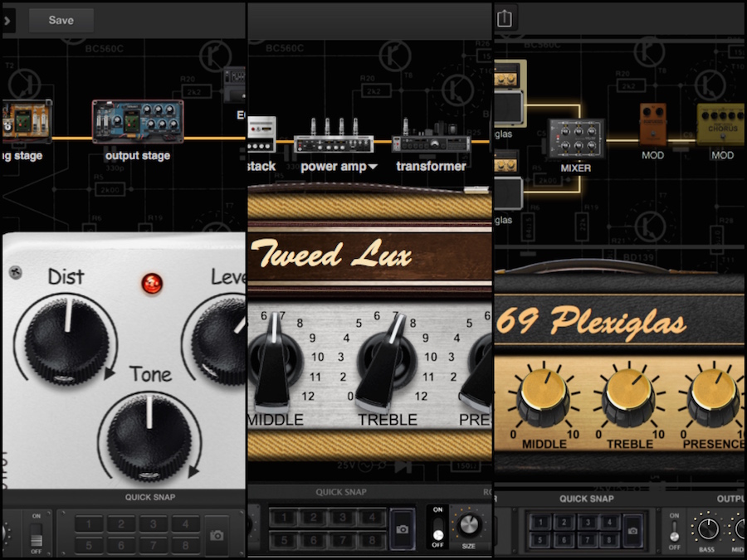Image resolution: width=747 pixels, height=560 pixels.
Task: Select Quick Snap 2 in Plexiglas panel
Action: (564, 522)
